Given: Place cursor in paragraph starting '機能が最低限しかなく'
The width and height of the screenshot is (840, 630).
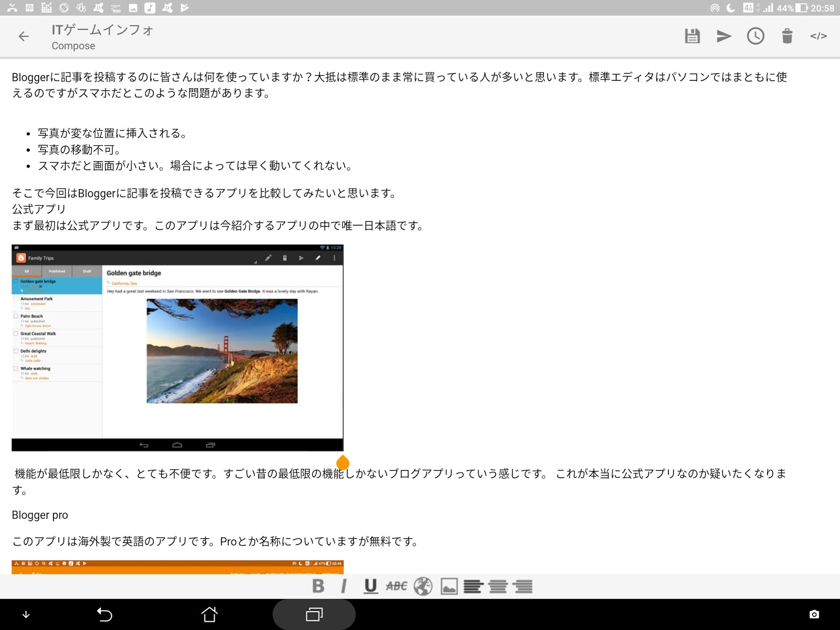Looking at the screenshot, I should (x=399, y=481).
